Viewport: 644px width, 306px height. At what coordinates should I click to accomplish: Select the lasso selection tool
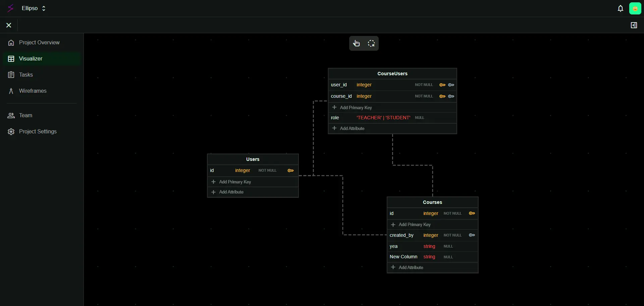coord(371,43)
